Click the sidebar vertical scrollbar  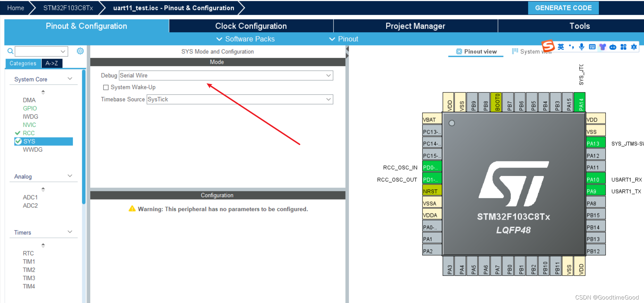[84, 137]
